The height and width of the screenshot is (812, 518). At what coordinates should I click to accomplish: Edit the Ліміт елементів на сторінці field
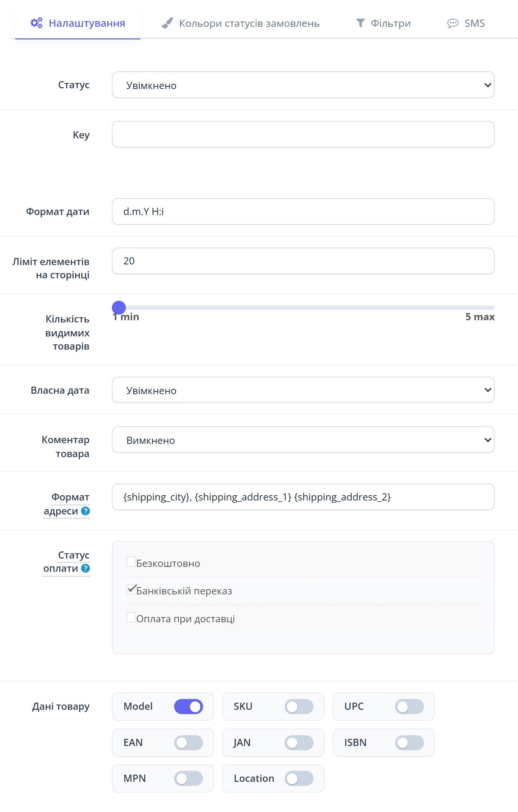[x=303, y=261]
